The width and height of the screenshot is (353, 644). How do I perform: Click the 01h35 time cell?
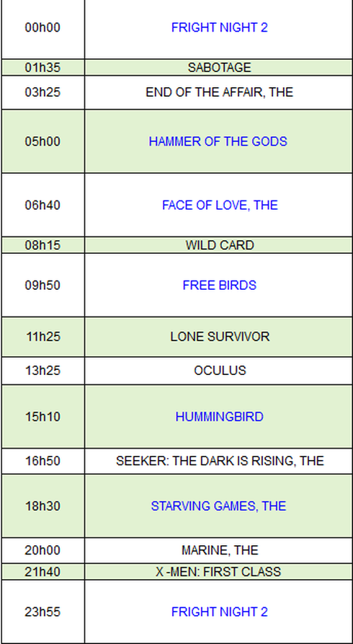[x=43, y=67]
